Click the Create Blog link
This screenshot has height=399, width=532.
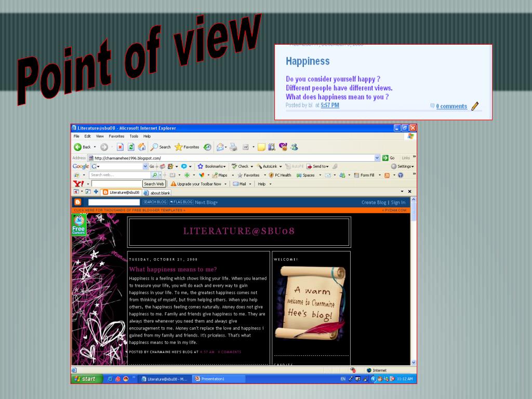pyautogui.click(x=374, y=202)
